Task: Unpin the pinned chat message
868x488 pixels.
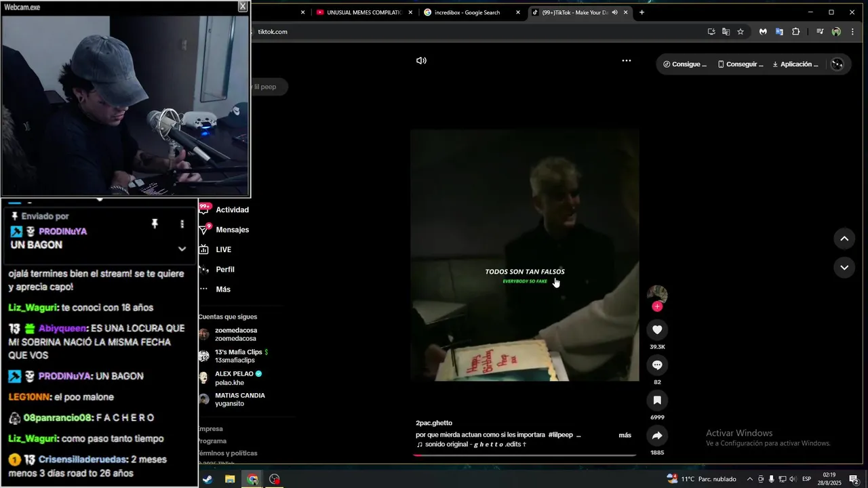Action: tap(155, 224)
